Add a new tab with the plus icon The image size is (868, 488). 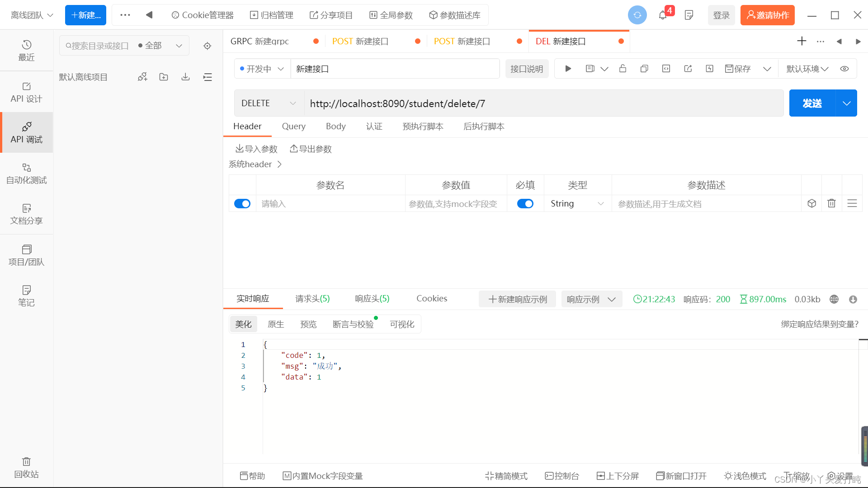pos(802,41)
